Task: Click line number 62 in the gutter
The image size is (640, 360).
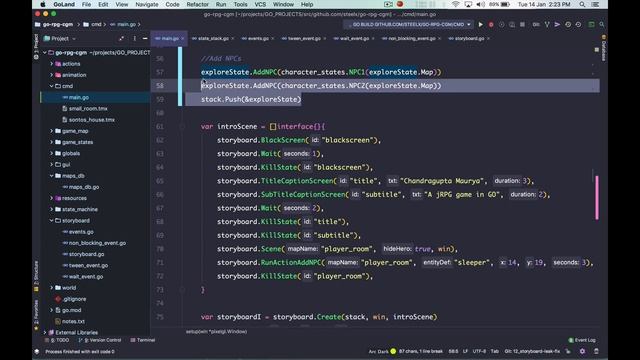Action: pyautogui.click(x=160, y=140)
